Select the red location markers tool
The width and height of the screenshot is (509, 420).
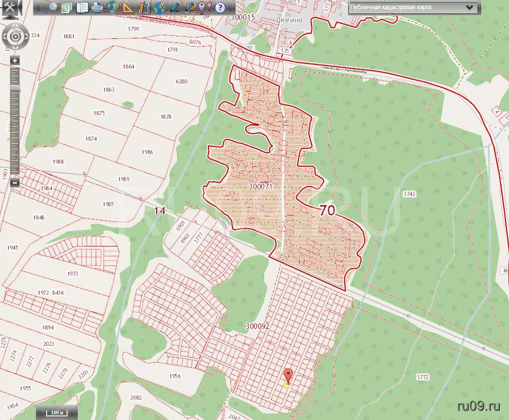[x=205, y=7]
